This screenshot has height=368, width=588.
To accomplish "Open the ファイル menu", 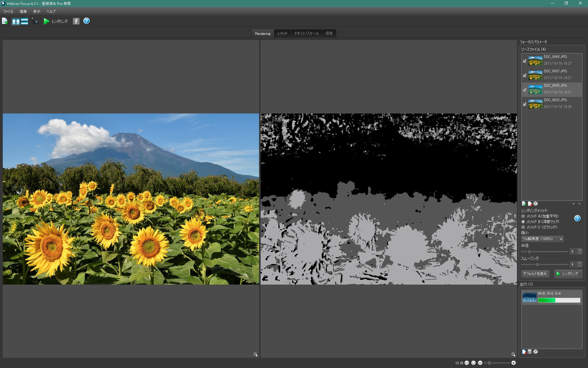I will [x=8, y=12].
